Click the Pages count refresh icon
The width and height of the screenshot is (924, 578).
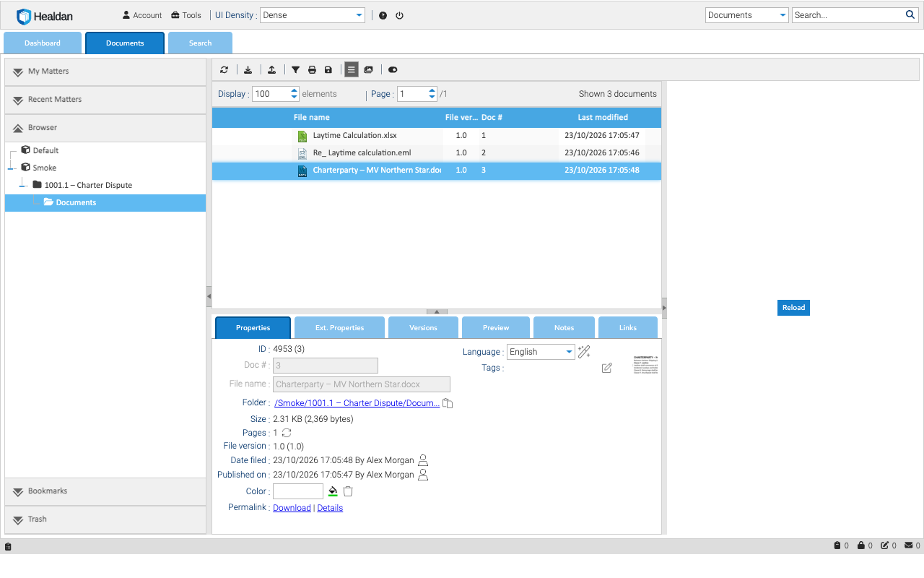(x=287, y=433)
